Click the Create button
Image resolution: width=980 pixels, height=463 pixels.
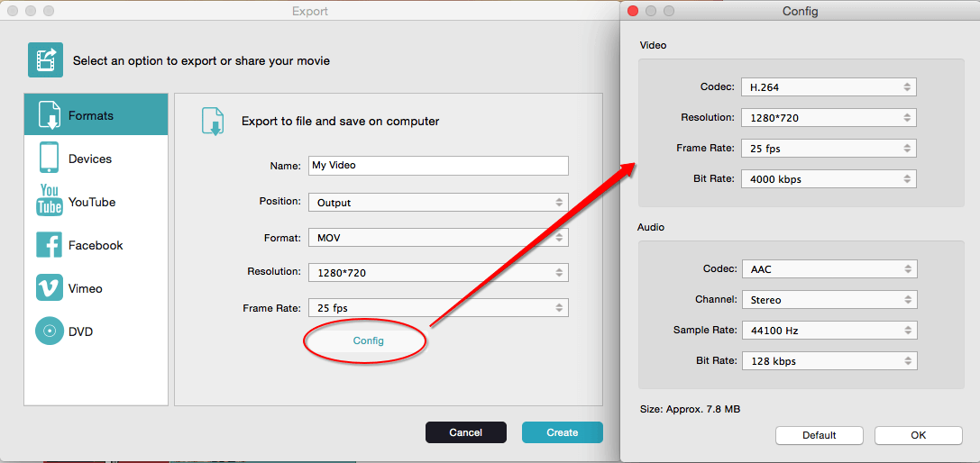(562, 432)
